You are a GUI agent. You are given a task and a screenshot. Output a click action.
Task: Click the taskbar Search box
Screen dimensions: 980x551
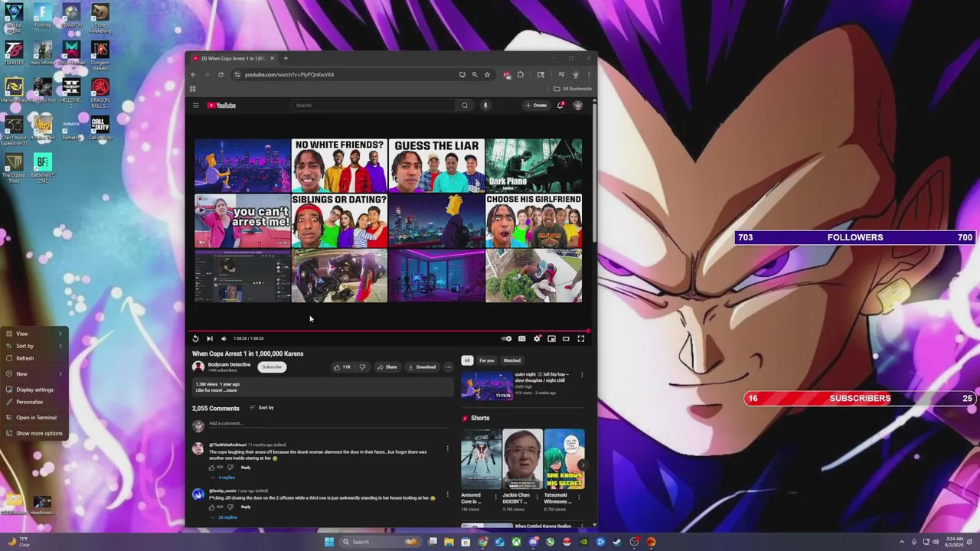click(x=381, y=542)
